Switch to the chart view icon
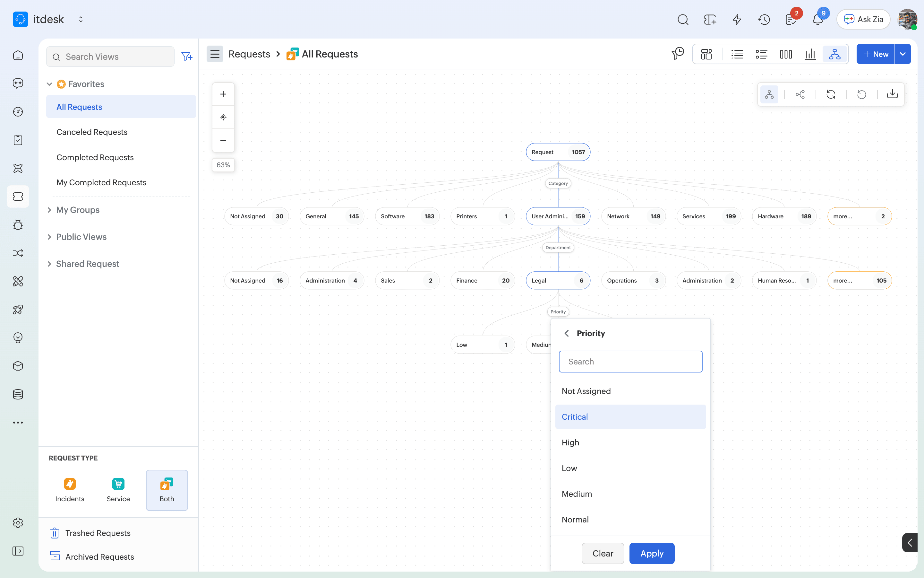The image size is (924, 578). tap(810, 54)
